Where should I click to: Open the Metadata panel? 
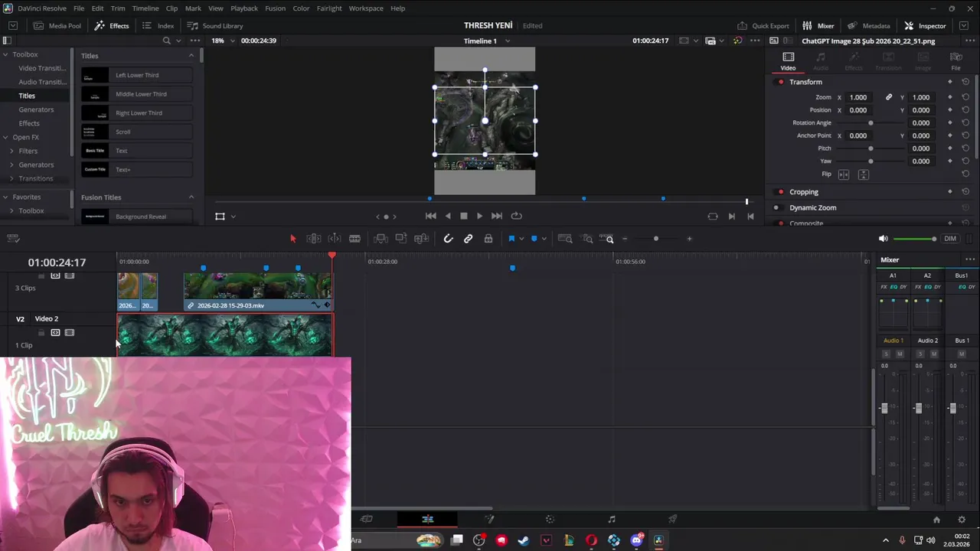click(869, 25)
